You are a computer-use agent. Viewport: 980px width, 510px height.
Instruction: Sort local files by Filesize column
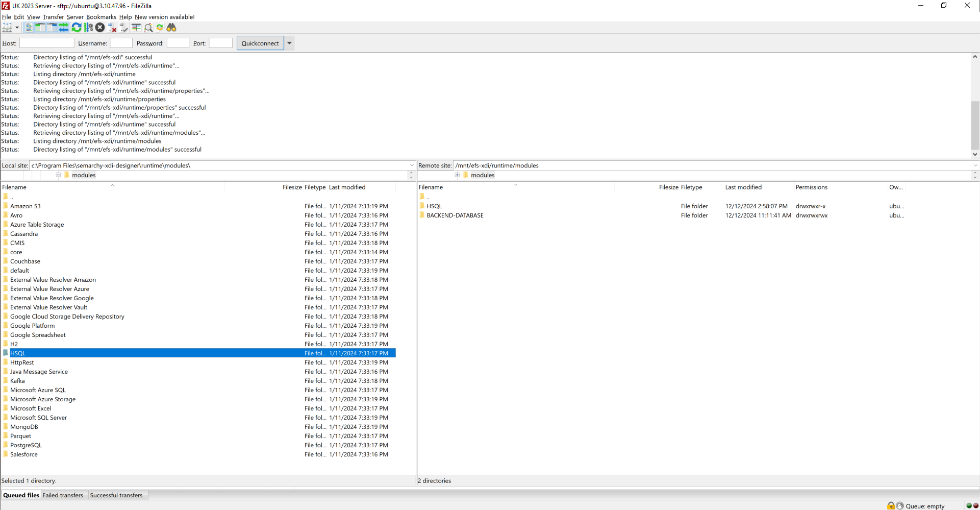292,187
